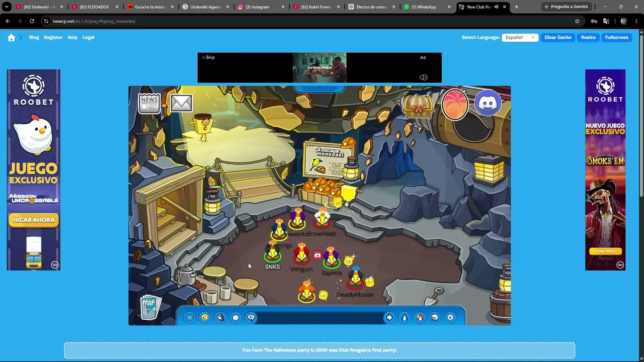Send message with the arrow button

point(389,317)
